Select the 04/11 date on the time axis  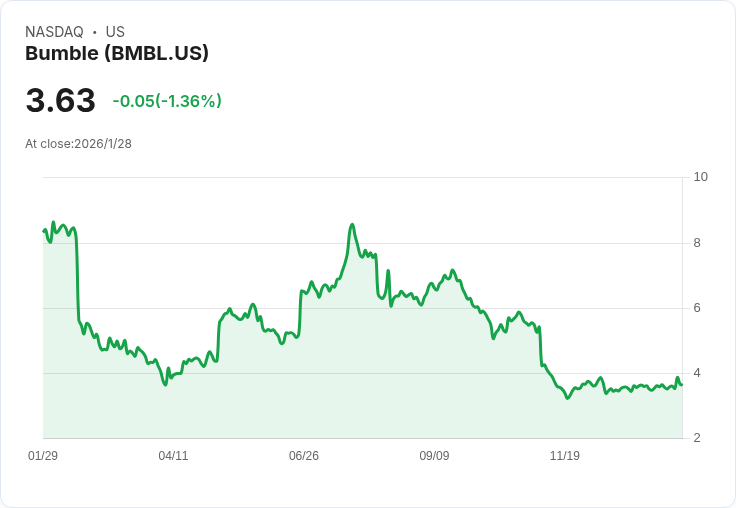pos(173,456)
